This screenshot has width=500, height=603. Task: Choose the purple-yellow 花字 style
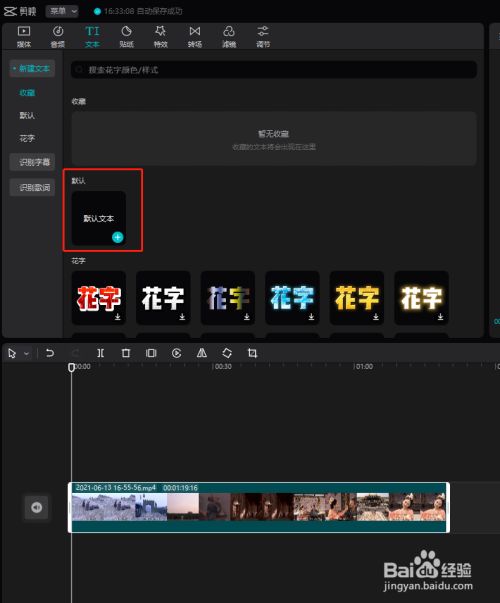click(228, 298)
